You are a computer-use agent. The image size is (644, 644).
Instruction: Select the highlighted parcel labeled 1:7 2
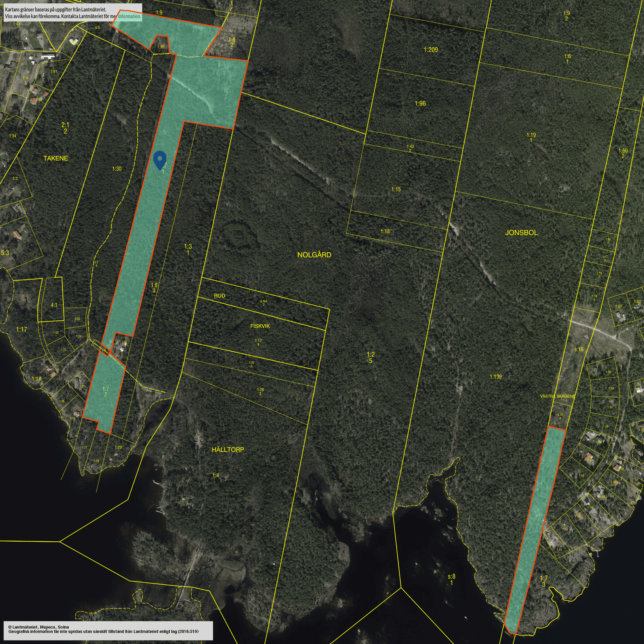[x=105, y=391]
